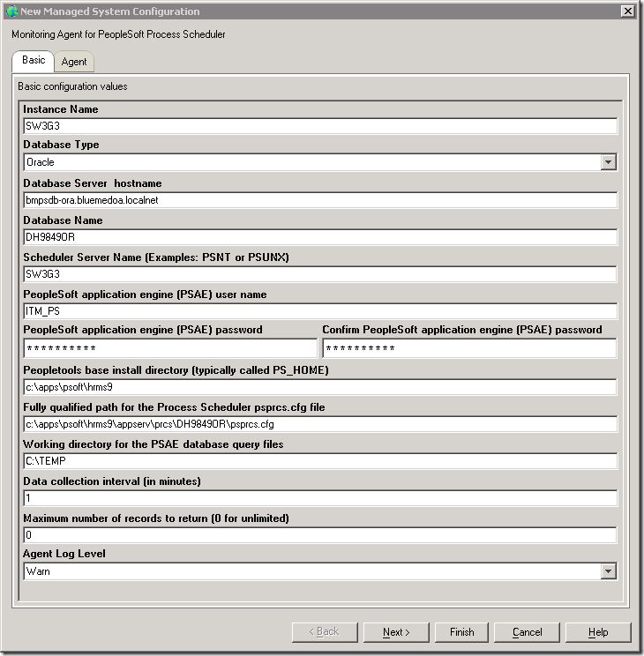
Task: Click the Next button
Action: click(396, 632)
